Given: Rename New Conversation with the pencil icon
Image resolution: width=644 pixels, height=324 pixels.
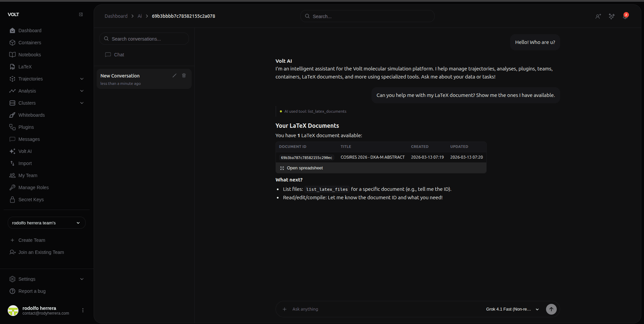Looking at the screenshot, I should coord(174,76).
